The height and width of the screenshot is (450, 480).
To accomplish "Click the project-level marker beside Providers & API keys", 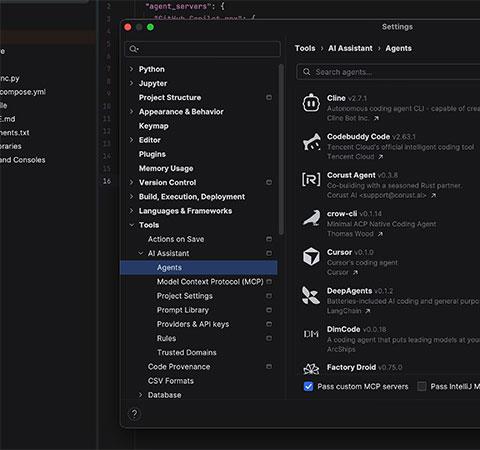I will click(269, 324).
